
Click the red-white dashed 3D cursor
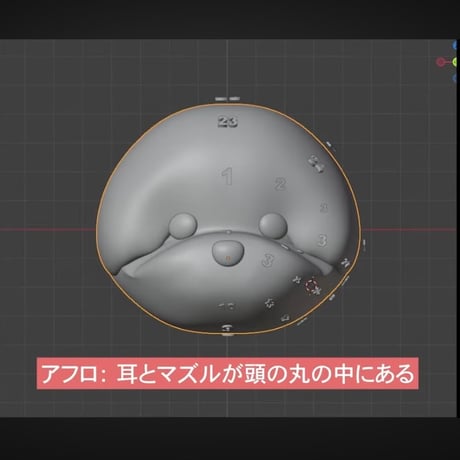[x=311, y=286]
